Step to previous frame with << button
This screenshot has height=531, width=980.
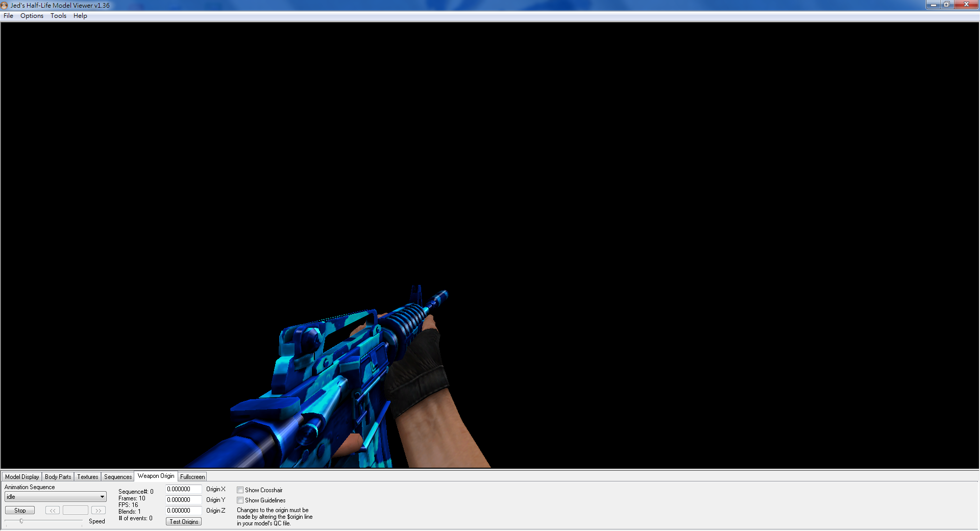click(x=53, y=511)
